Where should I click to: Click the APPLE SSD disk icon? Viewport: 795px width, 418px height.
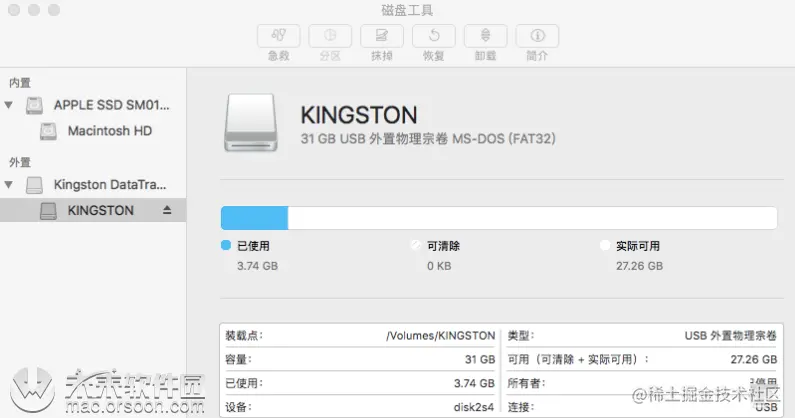pos(34,106)
